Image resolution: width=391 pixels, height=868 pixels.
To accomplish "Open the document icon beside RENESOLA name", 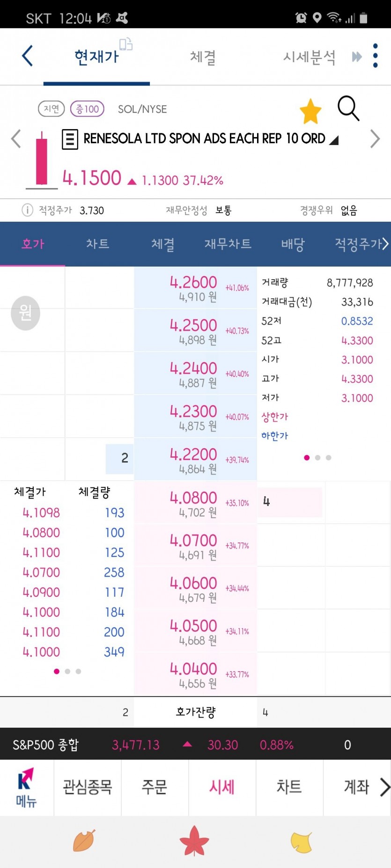I will pos(70,139).
